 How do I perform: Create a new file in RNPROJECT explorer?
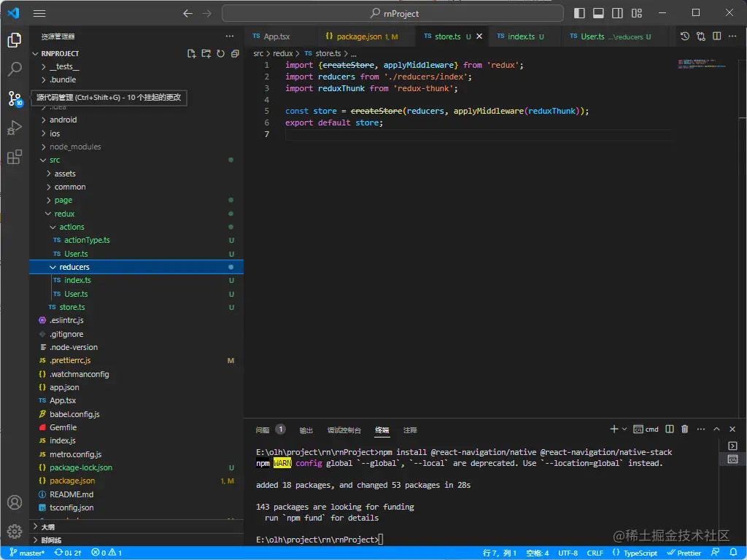(192, 53)
